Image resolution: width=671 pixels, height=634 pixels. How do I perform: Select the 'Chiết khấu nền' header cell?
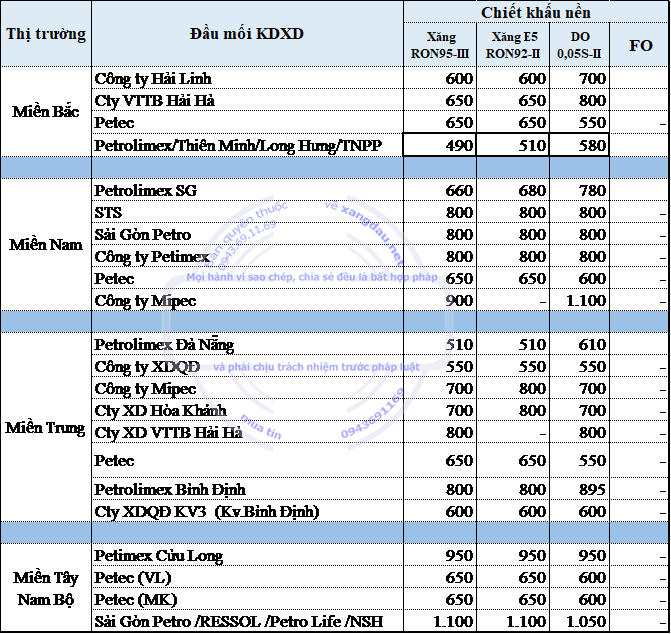(x=536, y=12)
